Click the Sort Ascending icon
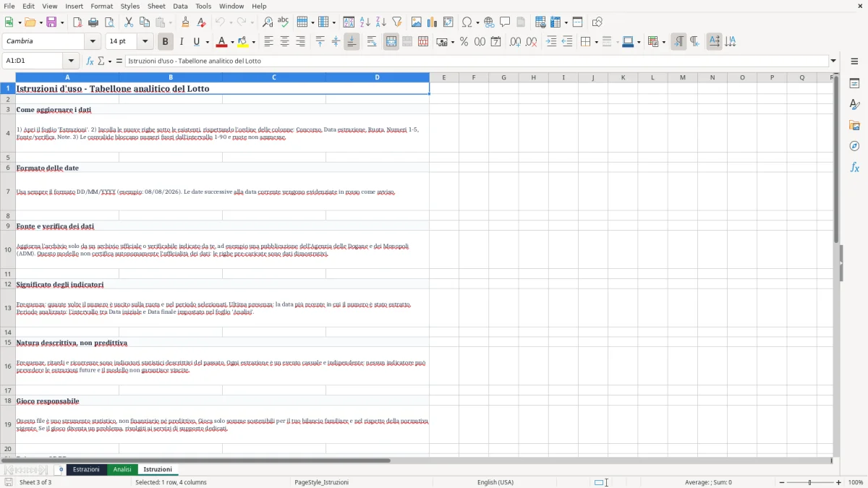The image size is (868, 488). pyautogui.click(x=365, y=22)
